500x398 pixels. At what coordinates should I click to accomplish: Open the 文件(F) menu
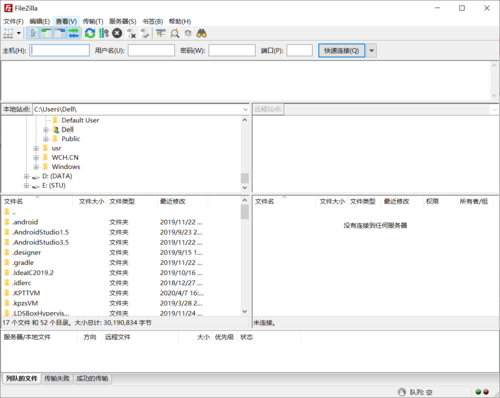(x=13, y=21)
